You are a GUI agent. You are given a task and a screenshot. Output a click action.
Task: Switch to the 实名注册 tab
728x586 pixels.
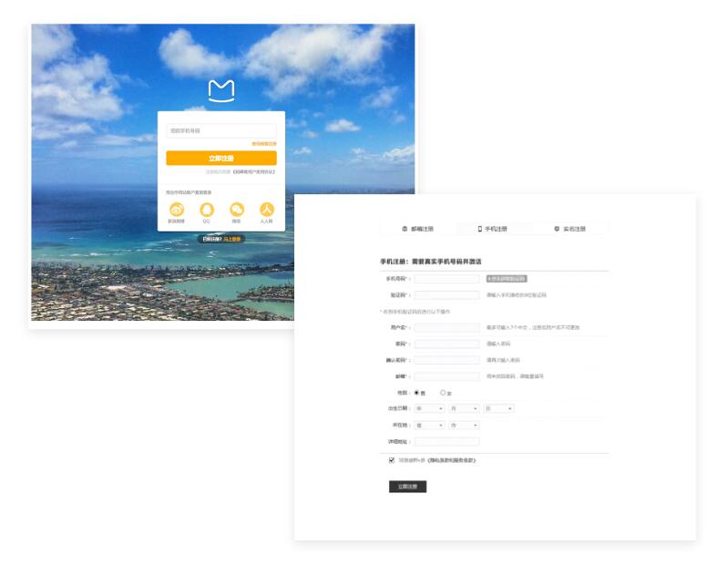[569, 229]
